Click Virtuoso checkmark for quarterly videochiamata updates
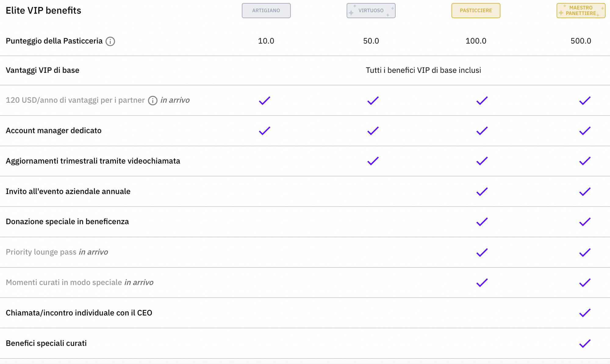610x364 pixels. (x=373, y=161)
